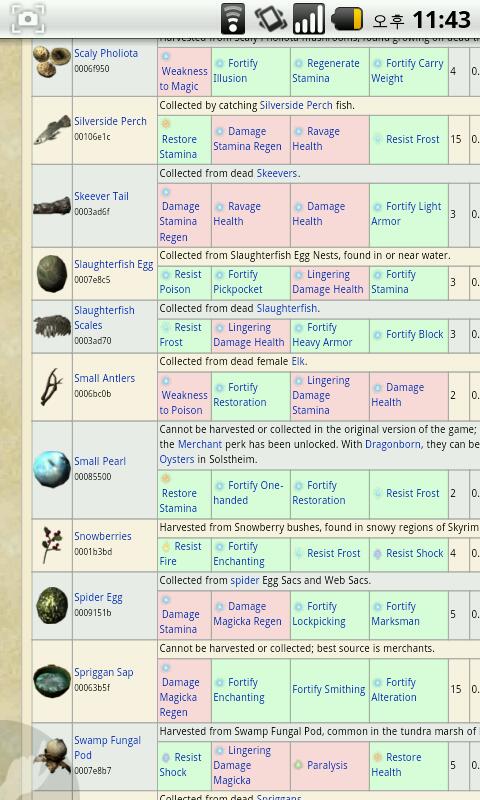Open the Spriggan Sap bowl image
The image size is (480, 800).
52,681
